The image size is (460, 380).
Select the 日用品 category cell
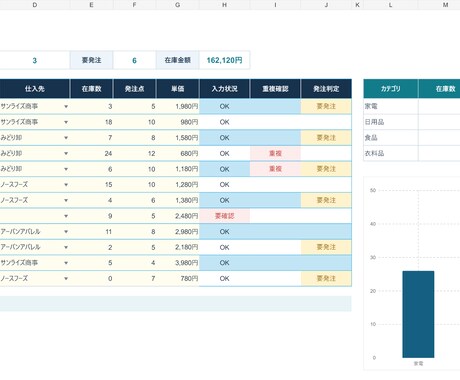click(x=391, y=122)
